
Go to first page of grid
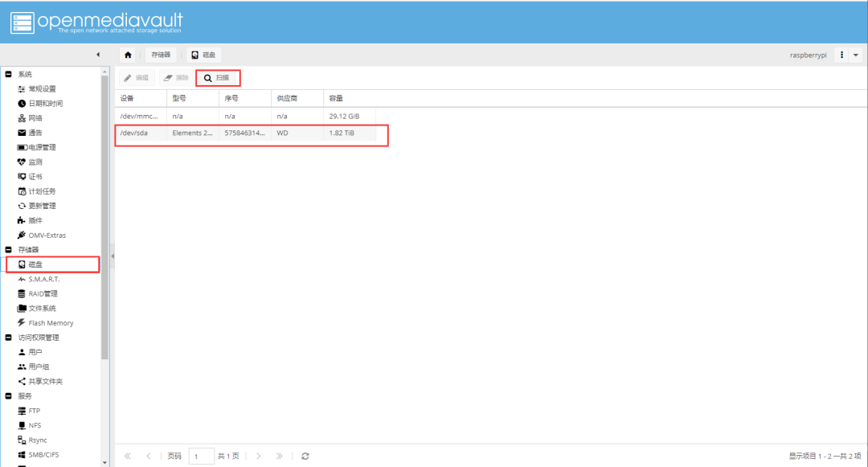[x=127, y=456]
